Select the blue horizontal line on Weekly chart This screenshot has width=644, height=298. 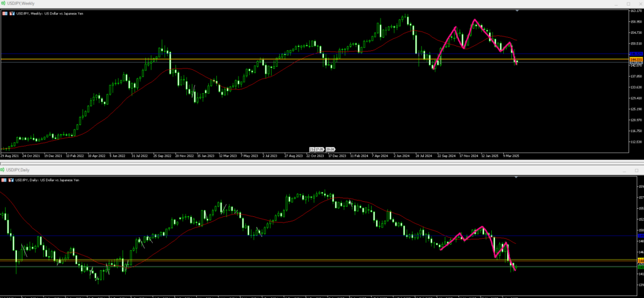[314, 54]
